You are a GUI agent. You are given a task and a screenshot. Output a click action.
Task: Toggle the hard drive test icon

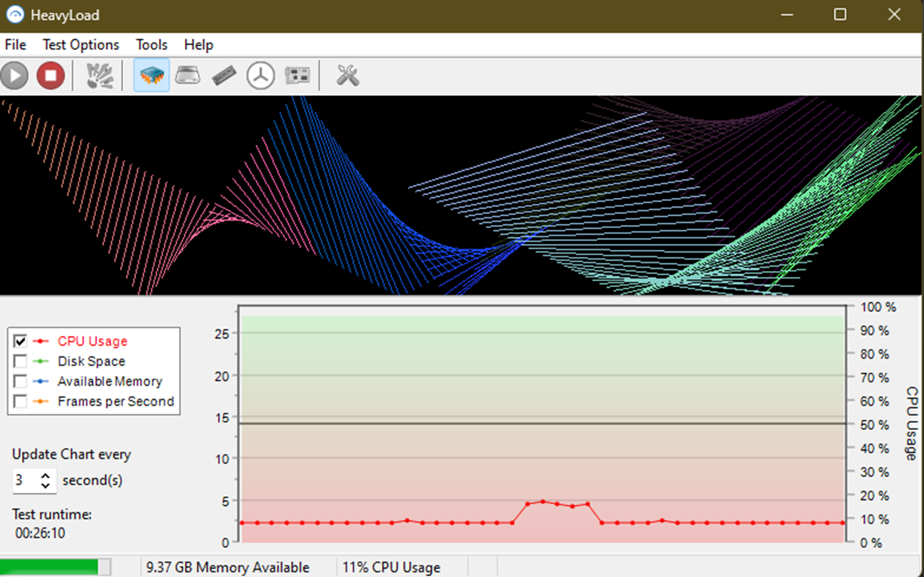(x=188, y=76)
